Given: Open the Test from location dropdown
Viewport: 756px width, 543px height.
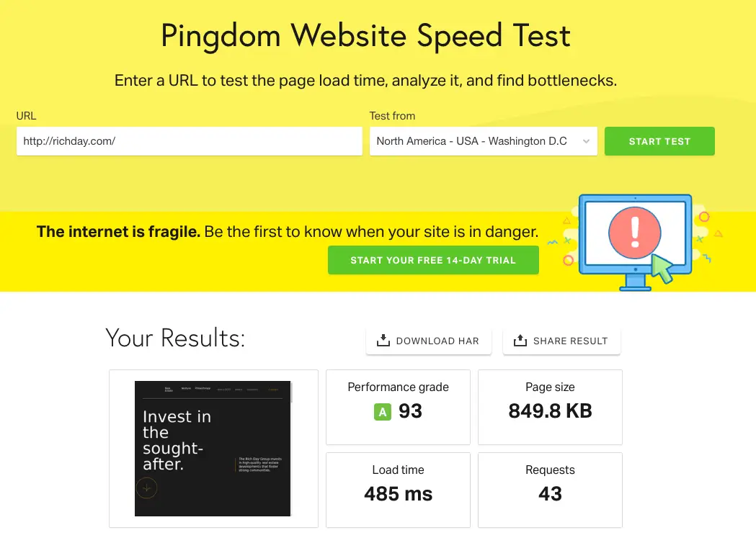Looking at the screenshot, I should (483, 141).
